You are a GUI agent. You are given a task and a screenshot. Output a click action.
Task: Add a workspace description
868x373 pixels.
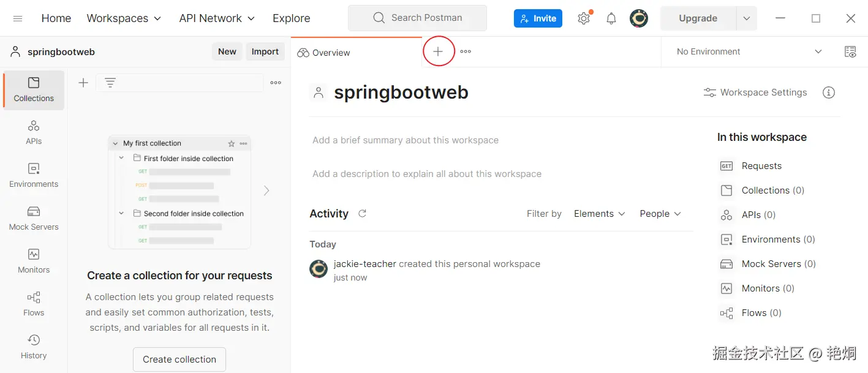(x=427, y=174)
